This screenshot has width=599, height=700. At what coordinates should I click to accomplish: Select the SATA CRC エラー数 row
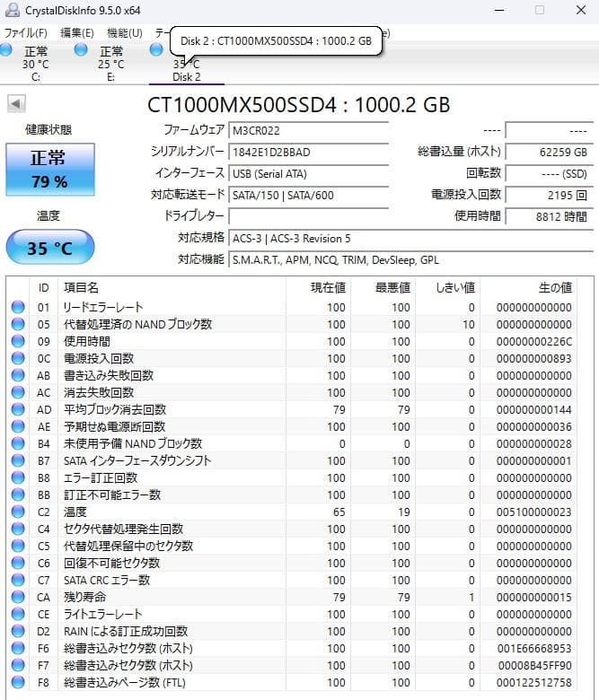(293, 580)
